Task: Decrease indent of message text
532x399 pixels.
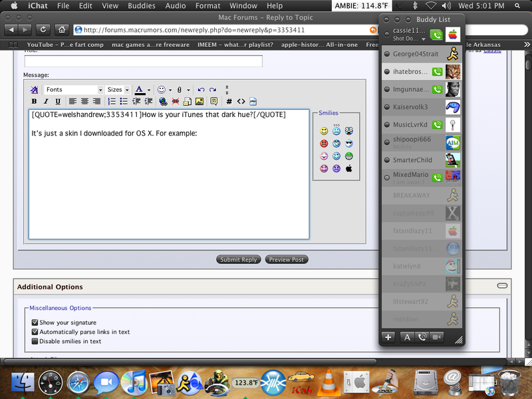Action: [136, 101]
